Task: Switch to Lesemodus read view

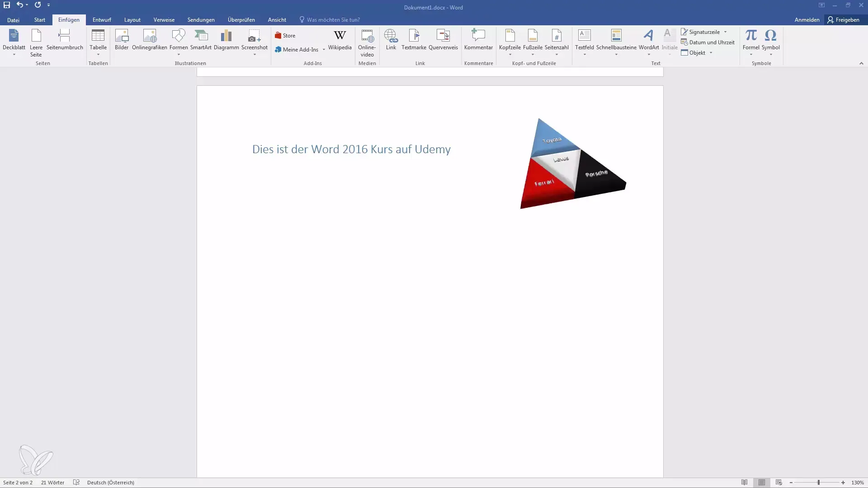Action: click(x=744, y=483)
